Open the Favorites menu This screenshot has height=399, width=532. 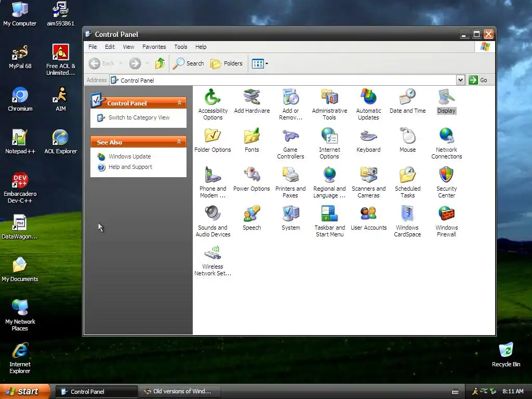coord(154,47)
